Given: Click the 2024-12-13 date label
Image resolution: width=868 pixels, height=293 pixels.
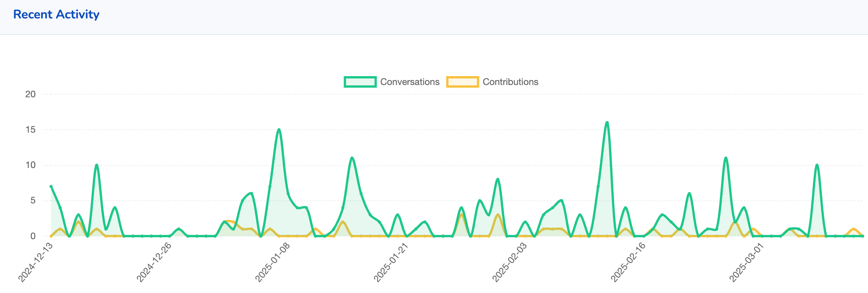Looking at the screenshot, I should click(36, 262).
